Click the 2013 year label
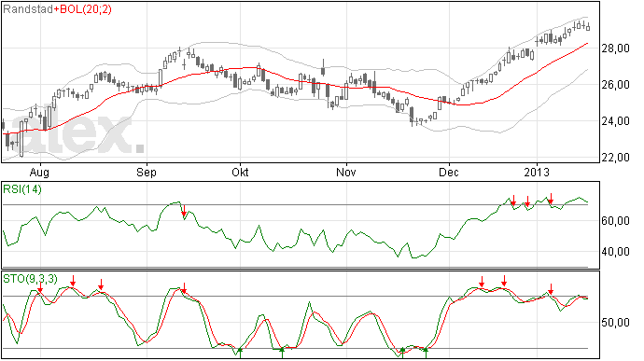 (x=537, y=172)
